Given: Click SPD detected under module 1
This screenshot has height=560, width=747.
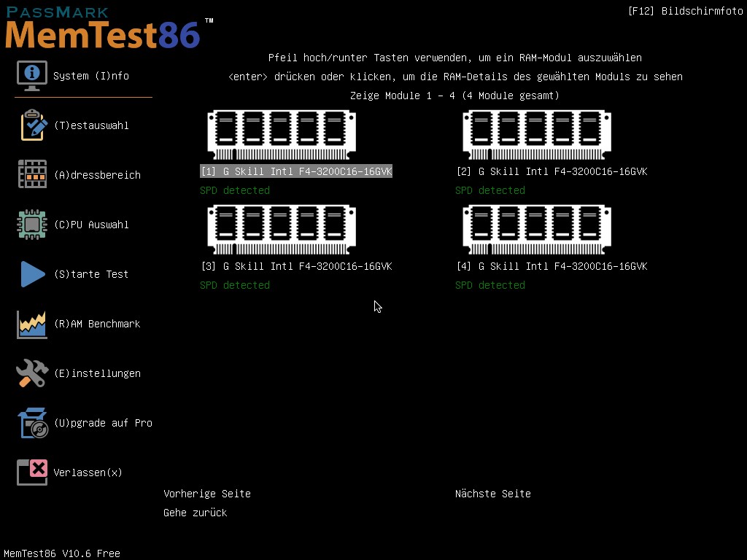Looking at the screenshot, I should click(235, 190).
